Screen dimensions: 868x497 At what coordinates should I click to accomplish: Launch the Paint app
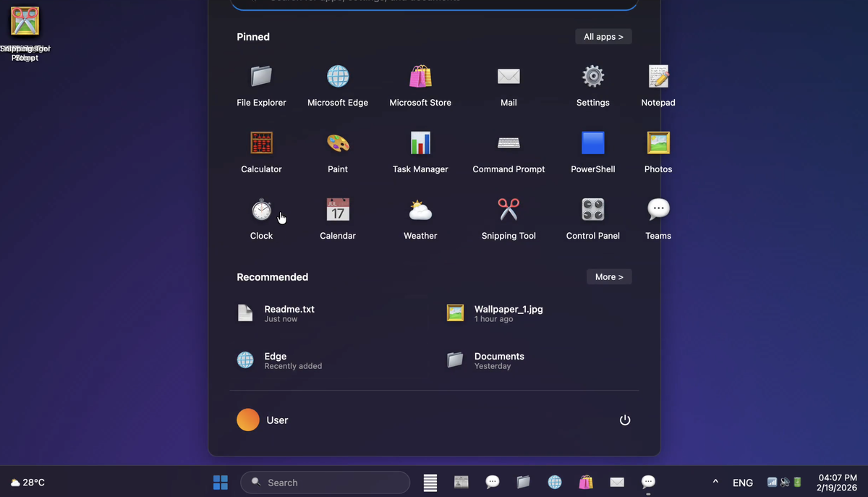338,152
